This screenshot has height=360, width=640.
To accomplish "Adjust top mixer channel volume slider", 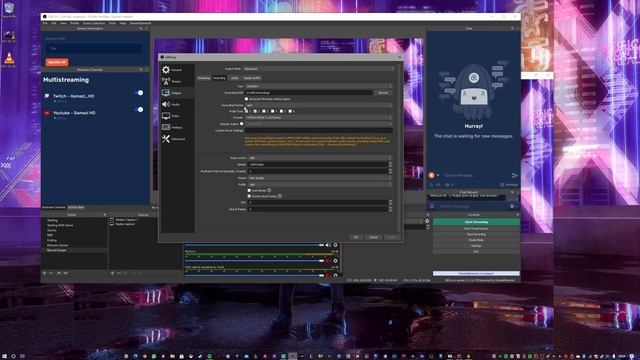I will [254, 245].
